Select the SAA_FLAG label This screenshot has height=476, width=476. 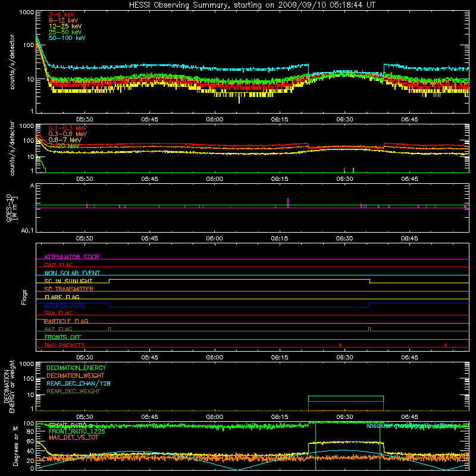(x=58, y=313)
